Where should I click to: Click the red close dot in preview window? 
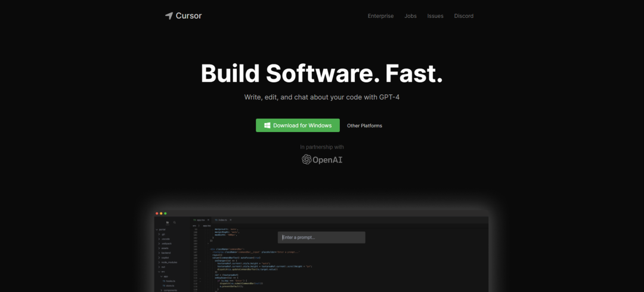coord(157,213)
